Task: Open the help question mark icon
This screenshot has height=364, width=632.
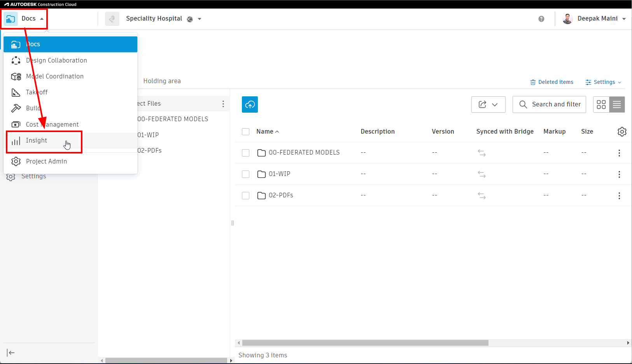Action: pyautogui.click(x=541, y=19)
